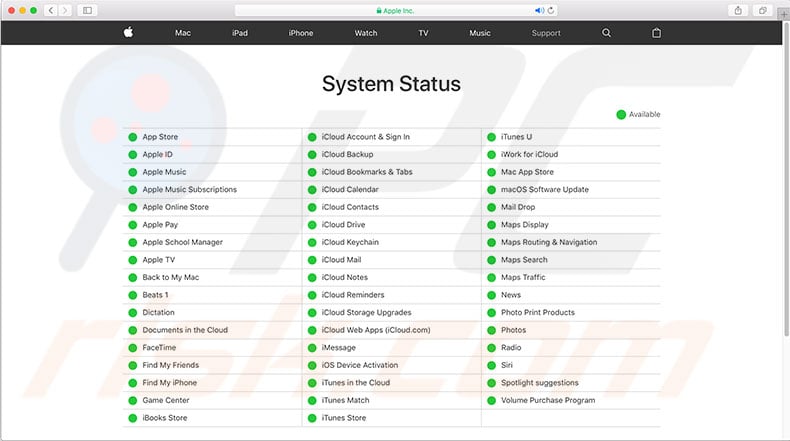This screenshot has height=441, width=790.
Task: Click the green status dot beside Game Center
Action: tap(133, 401)
